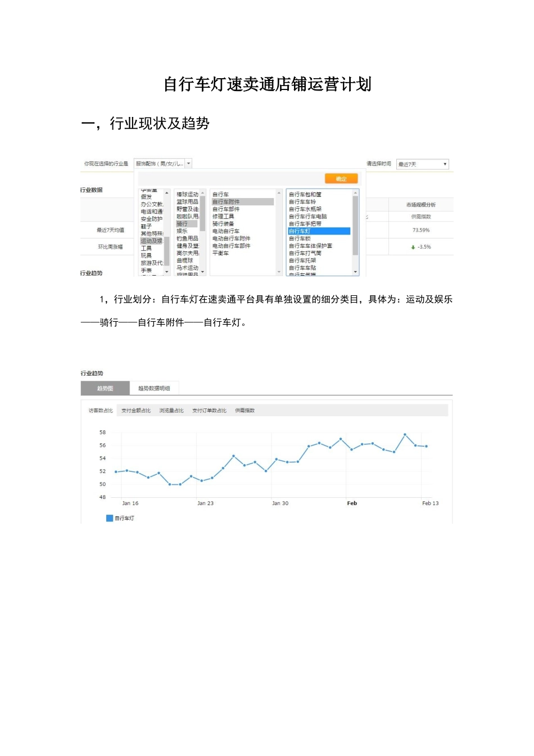Choose 自行车车贴 list item
Viewport: 534px width, 756px height.
click(302, 268)
